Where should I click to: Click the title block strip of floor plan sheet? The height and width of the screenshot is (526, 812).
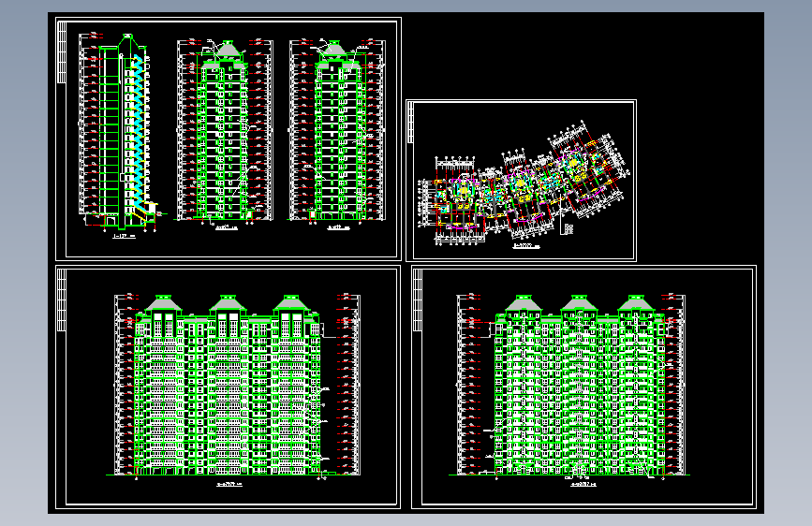point(411,123)
